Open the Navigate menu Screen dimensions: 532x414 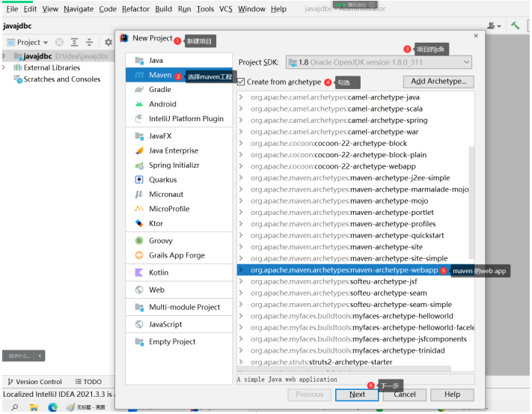[79, 9]
